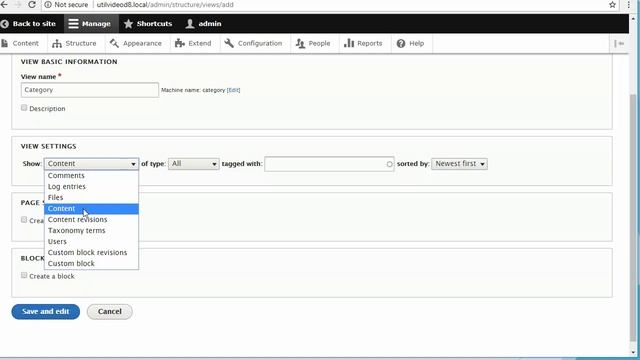The image size is (640, 360).
Task: Open the 'sorted by' Newest first dropdown
Action: [459, 164]
